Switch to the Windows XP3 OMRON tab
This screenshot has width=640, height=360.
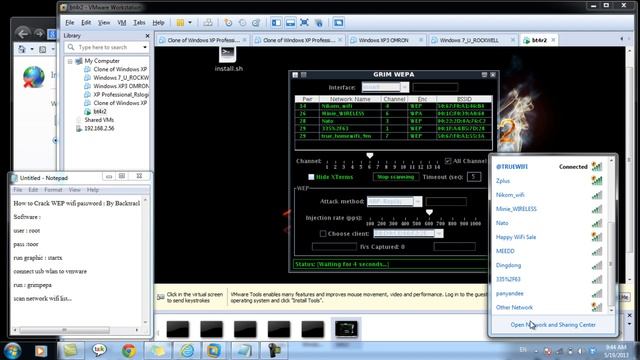[x=384, y=40]
